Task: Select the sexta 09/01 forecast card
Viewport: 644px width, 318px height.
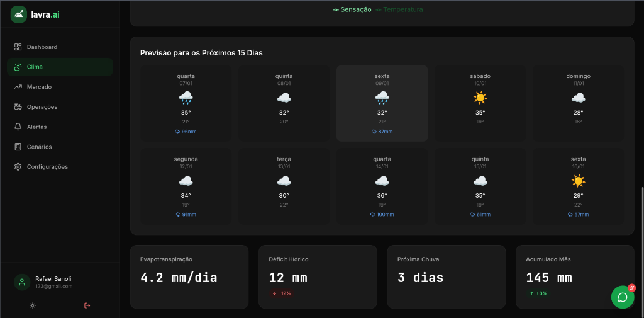Action: pyautogui.click(x=382, y=103)
